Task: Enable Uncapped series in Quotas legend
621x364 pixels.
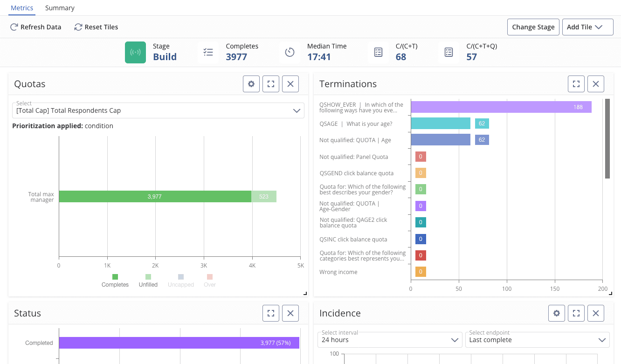Action: [180, 281]
